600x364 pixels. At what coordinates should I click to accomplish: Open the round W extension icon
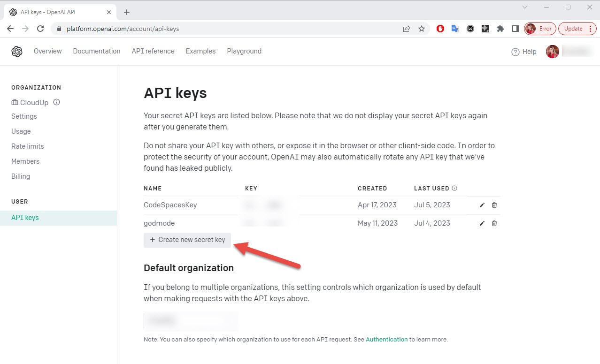[470, 29]
